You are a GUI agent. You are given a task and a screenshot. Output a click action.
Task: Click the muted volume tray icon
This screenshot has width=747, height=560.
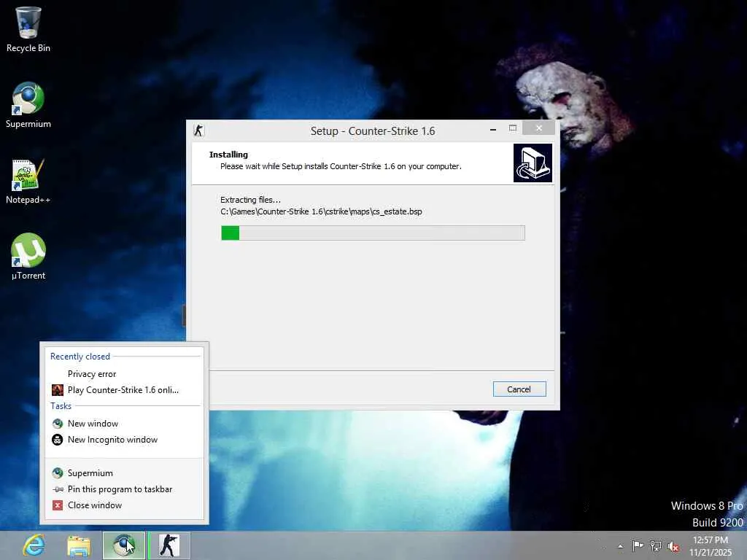[x=673, y=547]
